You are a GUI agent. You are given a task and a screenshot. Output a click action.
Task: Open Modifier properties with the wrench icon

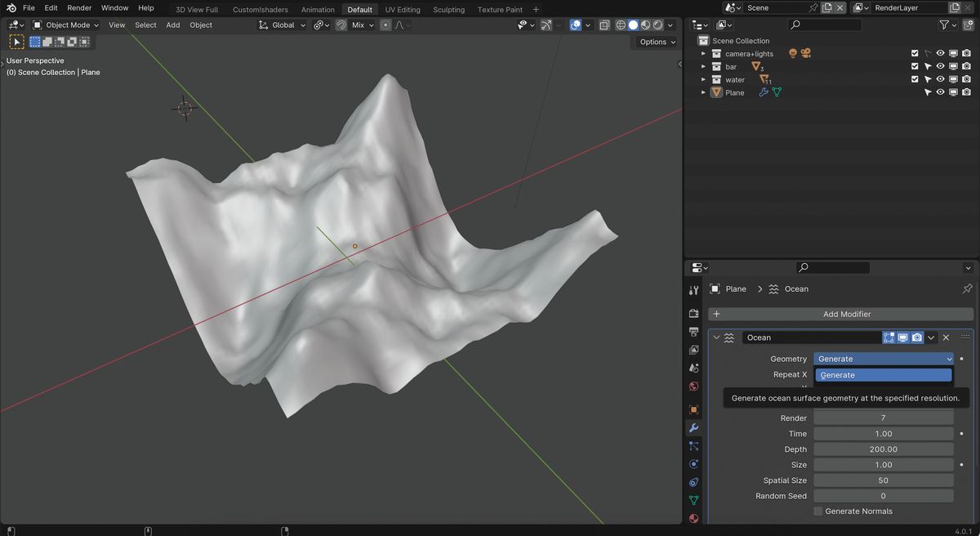(693, 427)
